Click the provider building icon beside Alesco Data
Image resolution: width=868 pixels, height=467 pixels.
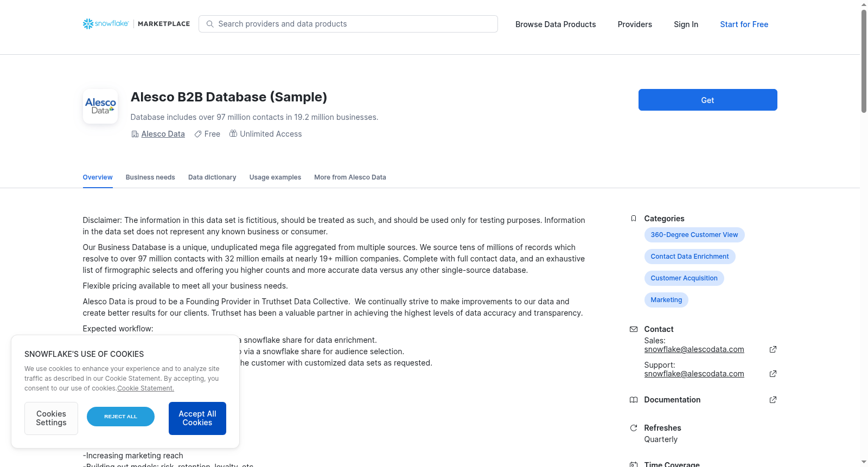(135, 134)
